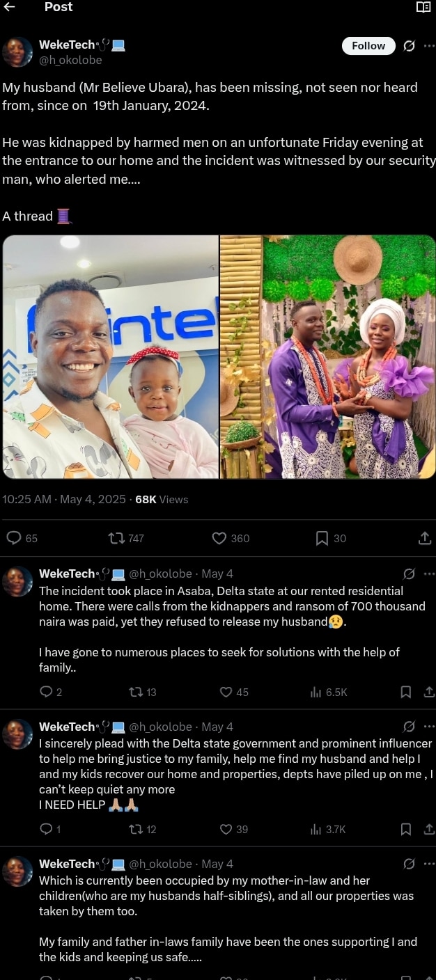Like the main post with 360 likes

tap(219, 538)
